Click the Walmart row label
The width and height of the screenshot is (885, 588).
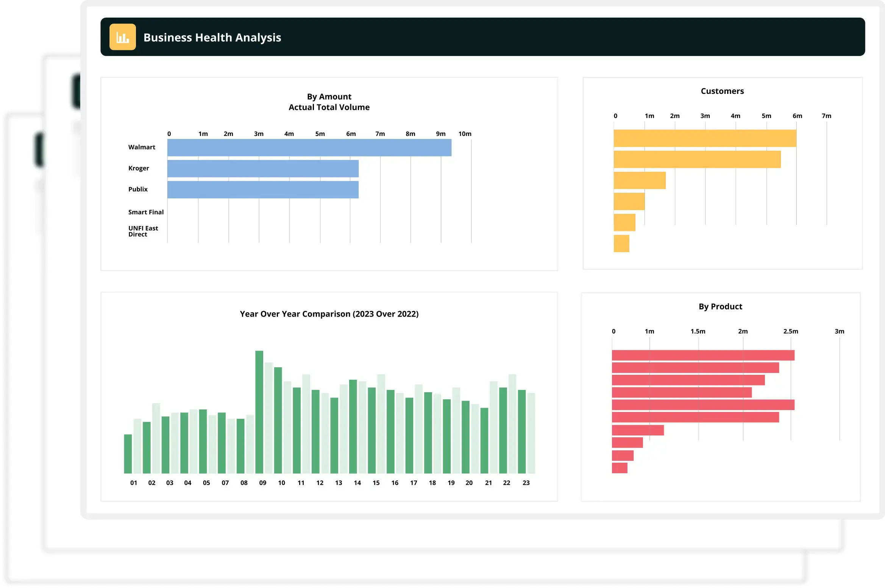[142, 147]
